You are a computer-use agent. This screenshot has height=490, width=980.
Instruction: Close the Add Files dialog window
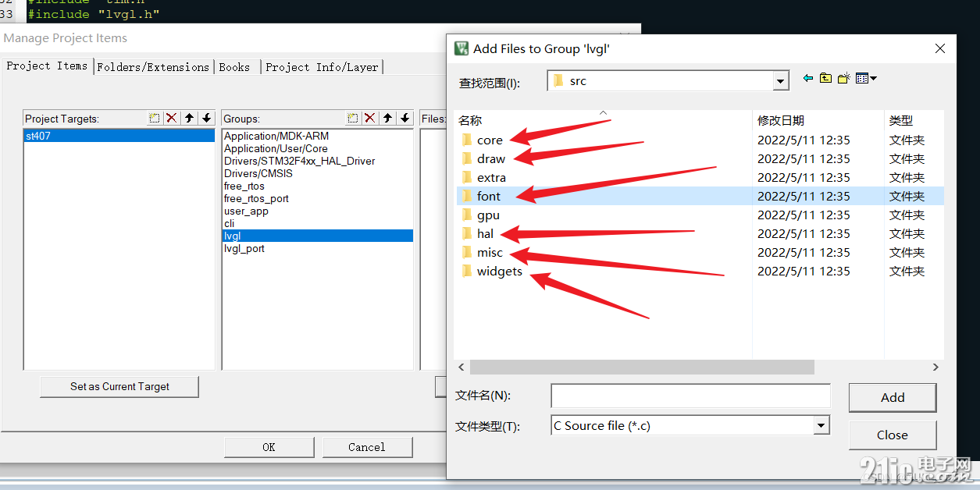click(939, 48)
